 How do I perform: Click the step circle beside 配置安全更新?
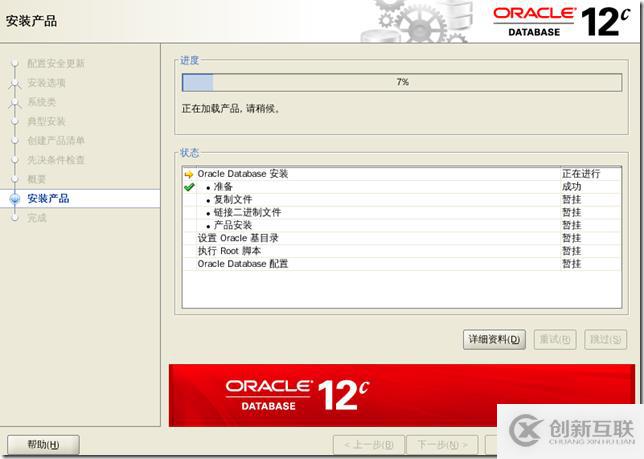15,64
